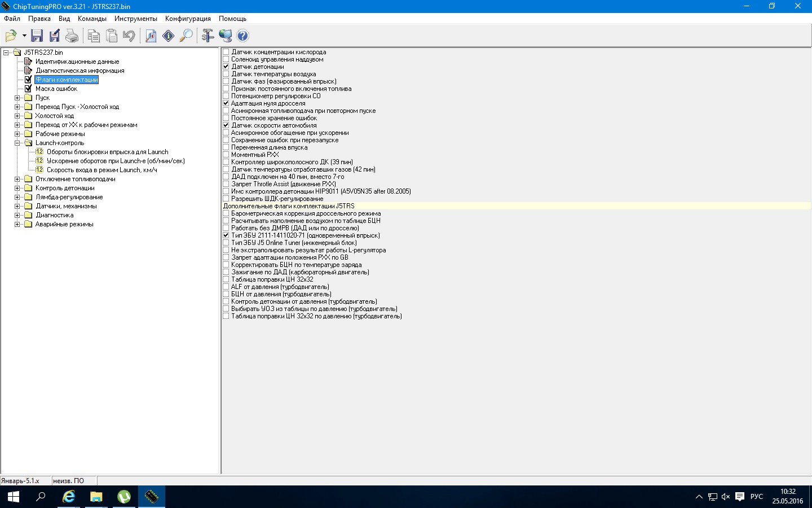
Task: Click the hammer and wrench settings icon
Action: pos(208,36)
